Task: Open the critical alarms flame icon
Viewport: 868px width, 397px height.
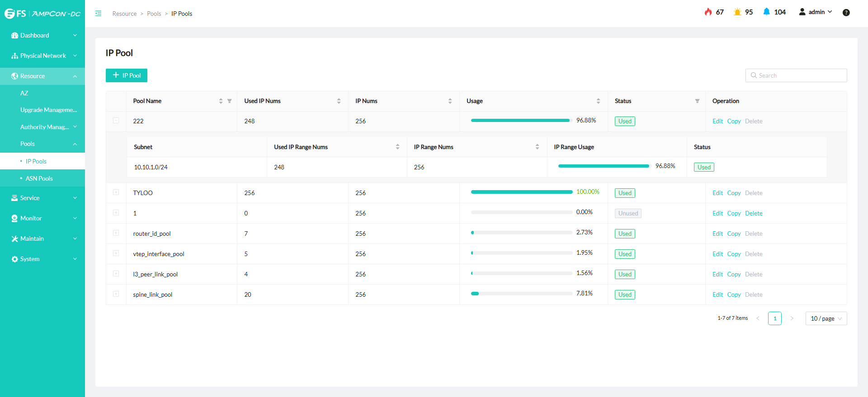Action: pyautogui.click(x=708, y=12)
